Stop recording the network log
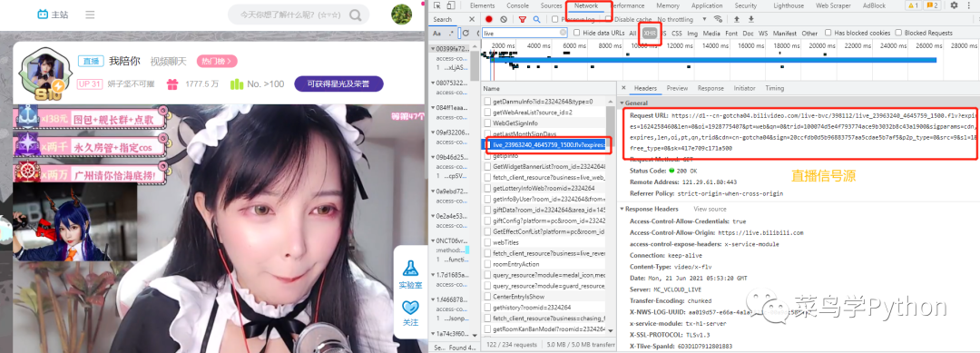The image size is (980, 353). click(x=489, y=19)
